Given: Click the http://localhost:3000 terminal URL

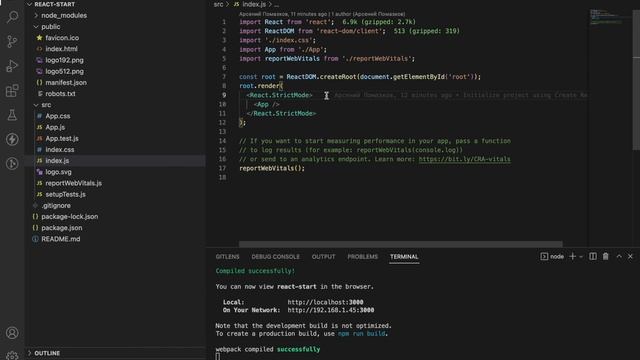Looking at the screenshot, I should [325, 302].
